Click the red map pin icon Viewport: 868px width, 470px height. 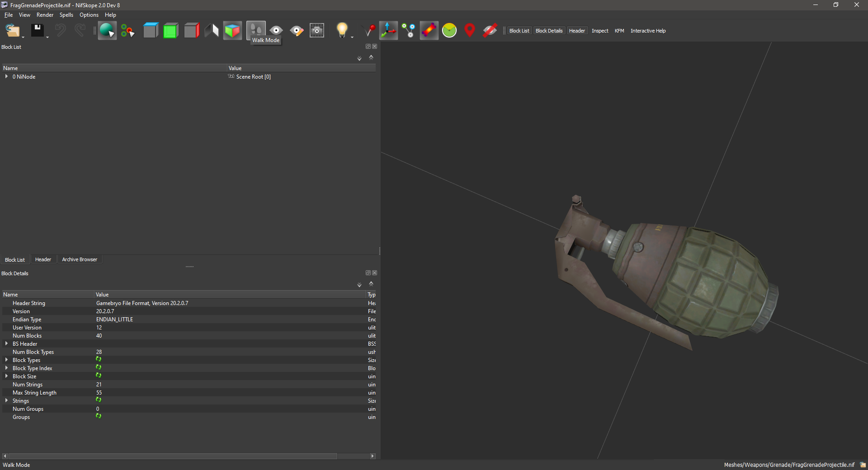pyautogui.click(x=470, y=31)
